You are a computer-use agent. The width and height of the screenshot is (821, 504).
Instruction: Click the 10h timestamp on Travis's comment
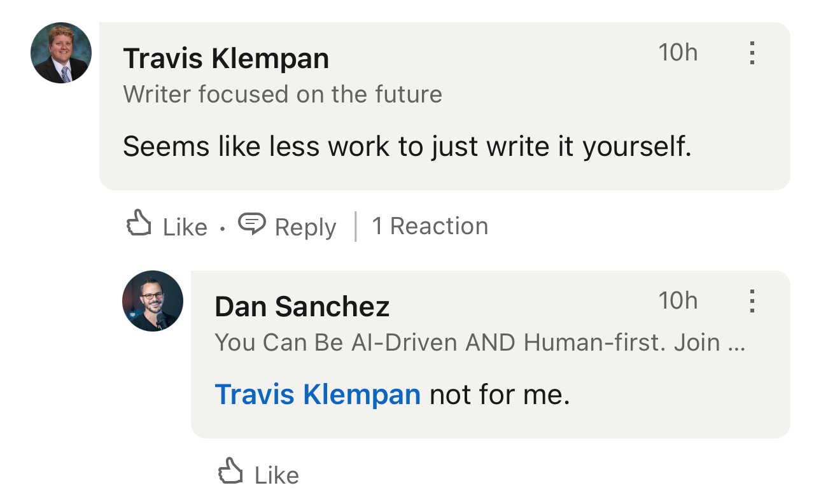678,53
